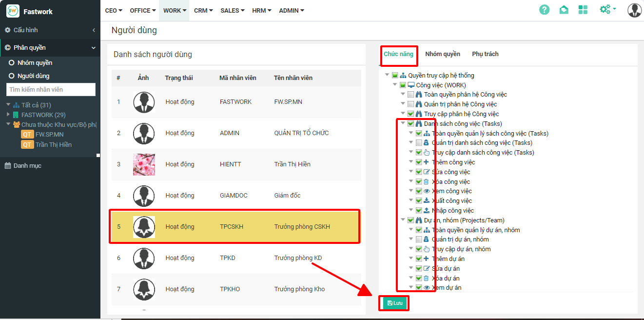Viewport: 644px width, 320px height.
Task: Click the help question mark icon
Action: click(544, 10)
